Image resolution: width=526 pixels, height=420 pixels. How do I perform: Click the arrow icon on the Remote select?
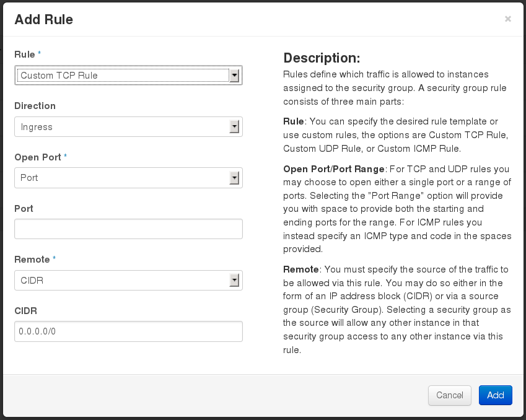coord(234,281)
